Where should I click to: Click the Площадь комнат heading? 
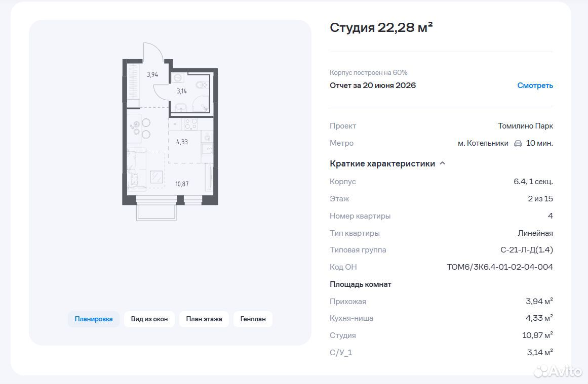(361, 284)
